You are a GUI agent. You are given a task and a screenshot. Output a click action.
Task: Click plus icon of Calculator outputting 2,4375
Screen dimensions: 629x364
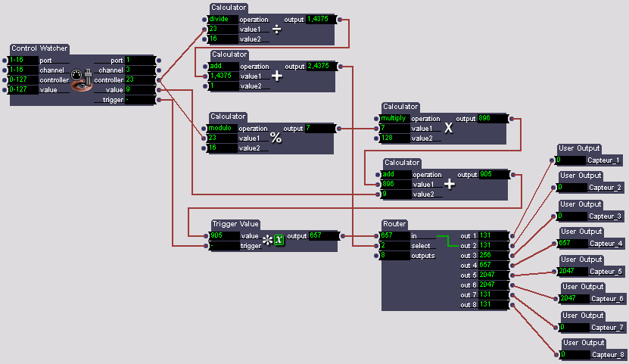276,76
